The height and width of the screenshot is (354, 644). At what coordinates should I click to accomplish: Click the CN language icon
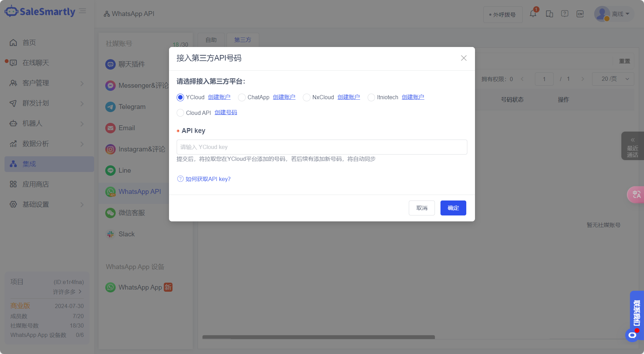coord(580,14)
